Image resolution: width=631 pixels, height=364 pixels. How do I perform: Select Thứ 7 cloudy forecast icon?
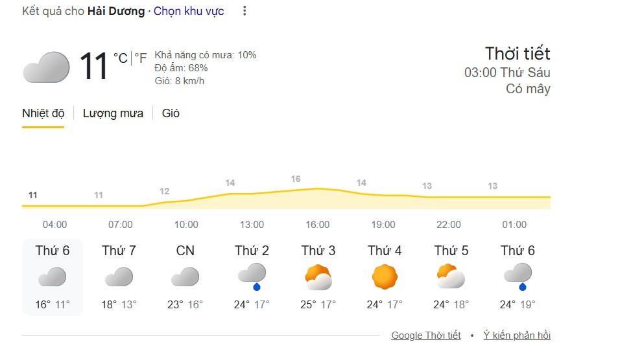click(x=119, y=278)
